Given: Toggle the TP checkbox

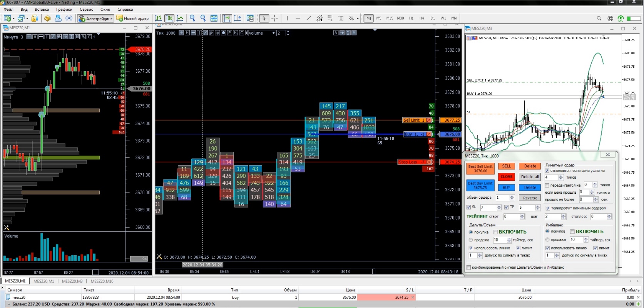Looking at the screenshot, I should point(507,207).
